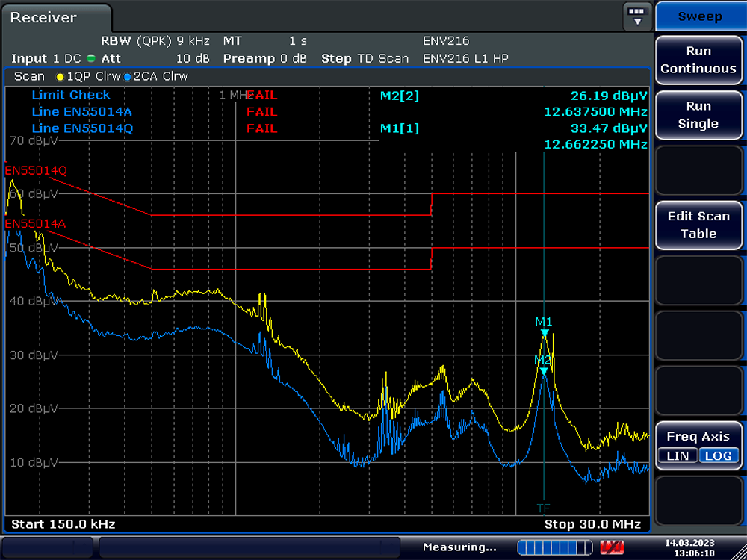Click the red error status icon

[x=612, y=547]
